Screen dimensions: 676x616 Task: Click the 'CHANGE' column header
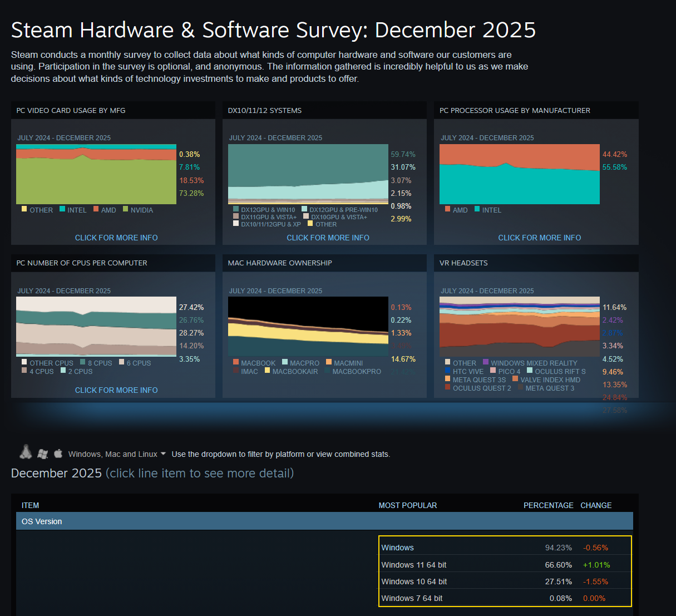pyautogui.click(x=596, y=505)
